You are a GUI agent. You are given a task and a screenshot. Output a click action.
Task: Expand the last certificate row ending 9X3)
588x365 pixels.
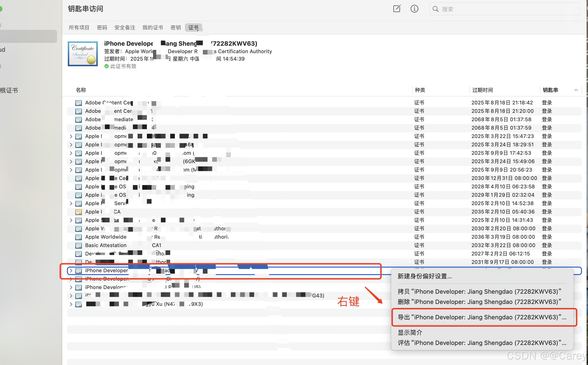pyautogui.click(x=71, y=304)
